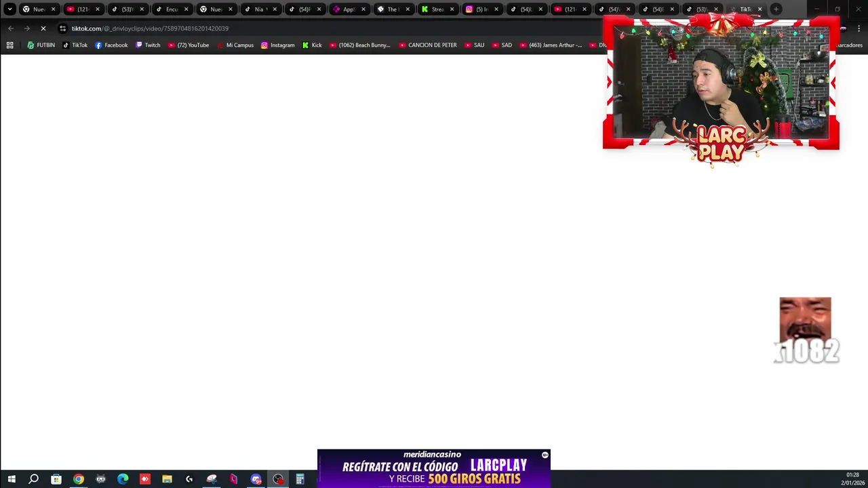Viewport: 868px width, 488px height.
Task: Open the tab search dropdown arrow
Action: pos(9,9)
